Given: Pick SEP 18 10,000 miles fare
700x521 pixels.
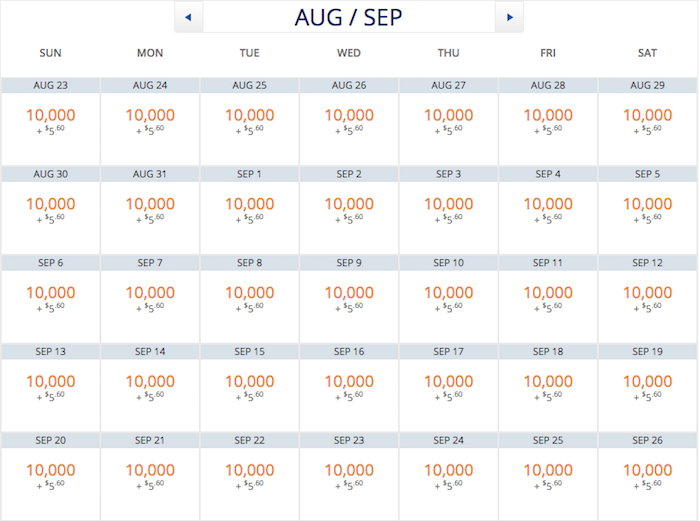Looking at the screenshot, I should point(548,388).
